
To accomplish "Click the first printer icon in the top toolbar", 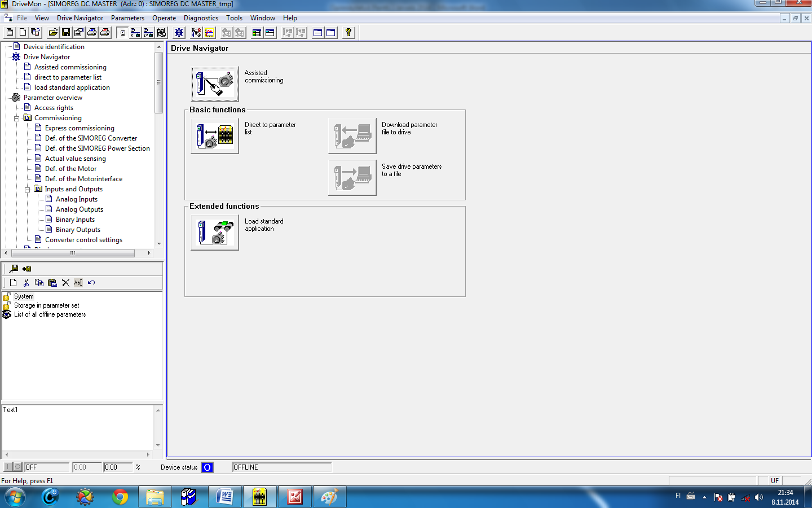I will click(x=92, y=33).
